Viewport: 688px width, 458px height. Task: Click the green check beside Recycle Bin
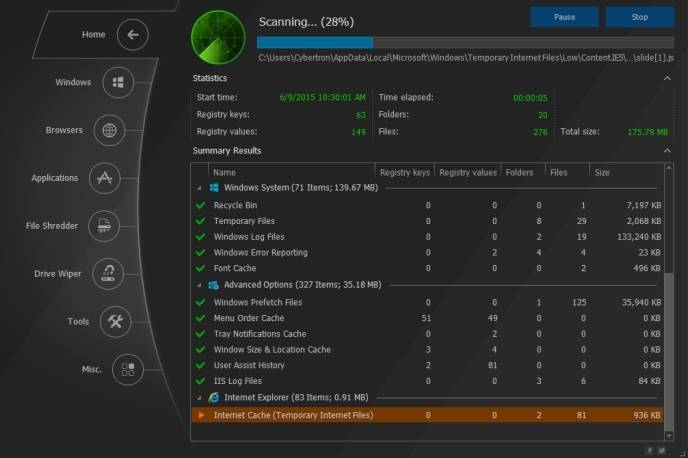[x=201, y=205]
